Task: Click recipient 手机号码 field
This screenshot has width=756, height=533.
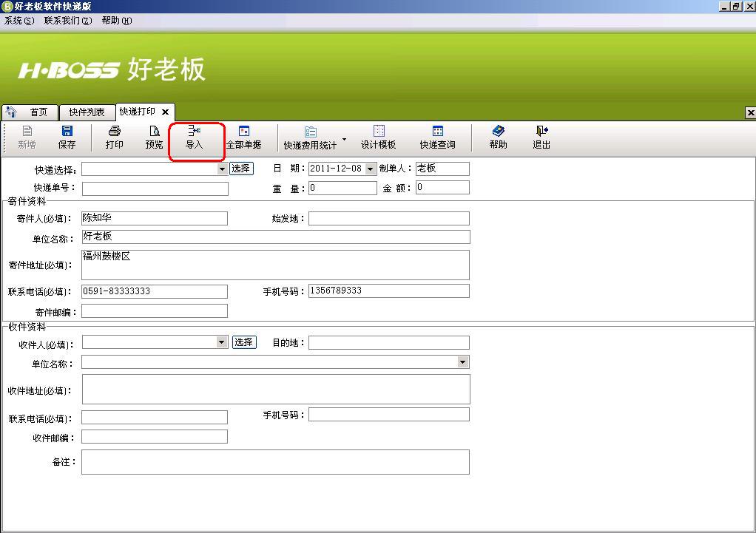Action: point(389,415)
